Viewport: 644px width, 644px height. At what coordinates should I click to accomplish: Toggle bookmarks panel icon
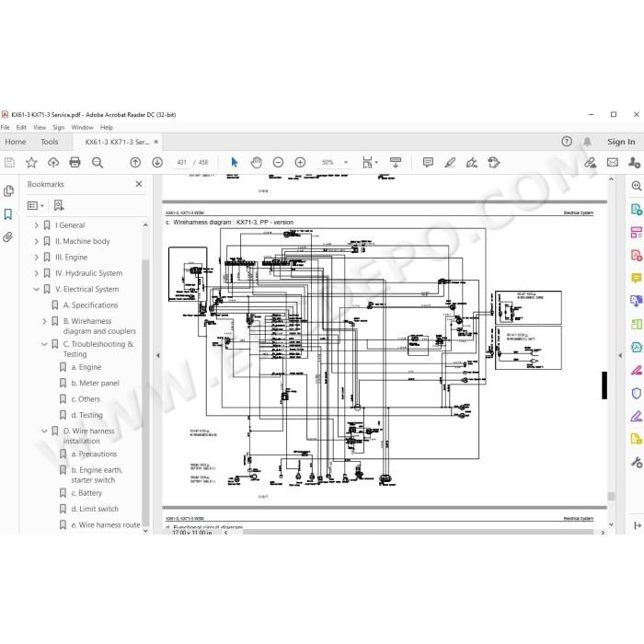[x=8, y=214]
